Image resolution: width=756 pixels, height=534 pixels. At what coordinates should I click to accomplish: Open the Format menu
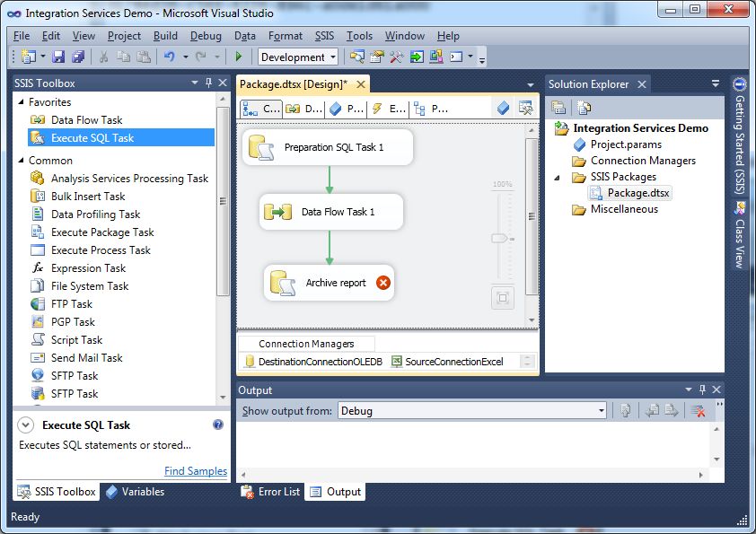coord(286,36)
